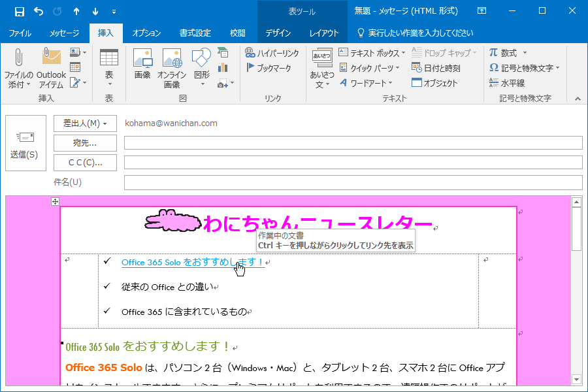Switch to the オプション tab
Image resolution: width=588 pixels, height=392 pixels.
click(x=146, y=33)
